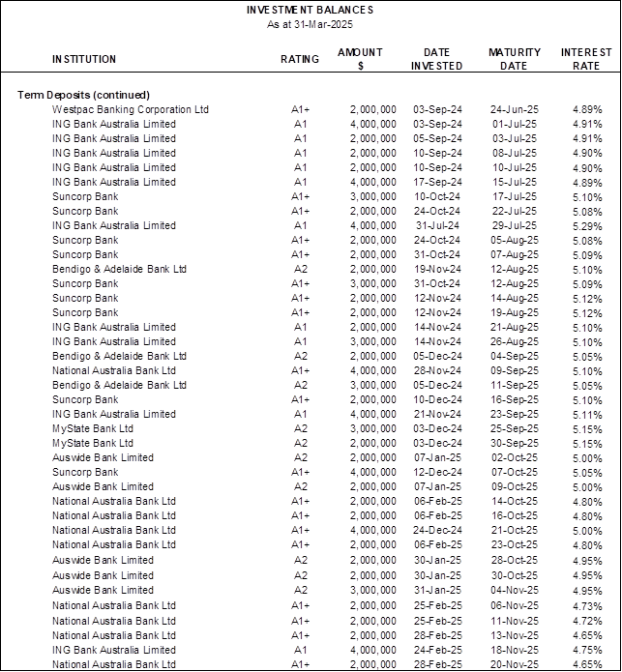Click maturity date 20-Nov-25
This screenshot has width=622, height=672.
515,664
